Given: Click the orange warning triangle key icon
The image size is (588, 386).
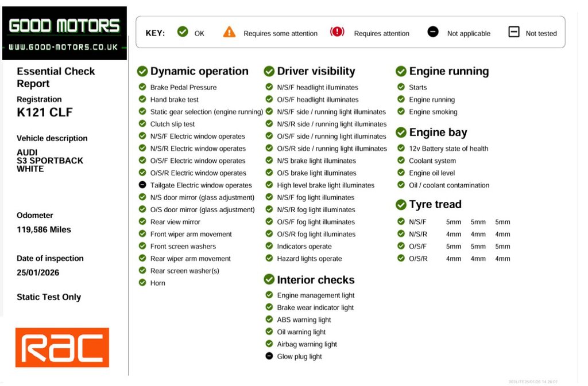Looking at the screenshot, I should click(229, 32).
